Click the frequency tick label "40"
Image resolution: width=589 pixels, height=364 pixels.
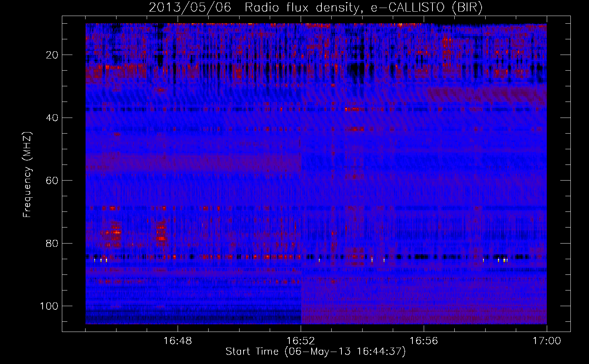[x=52, y=118]
